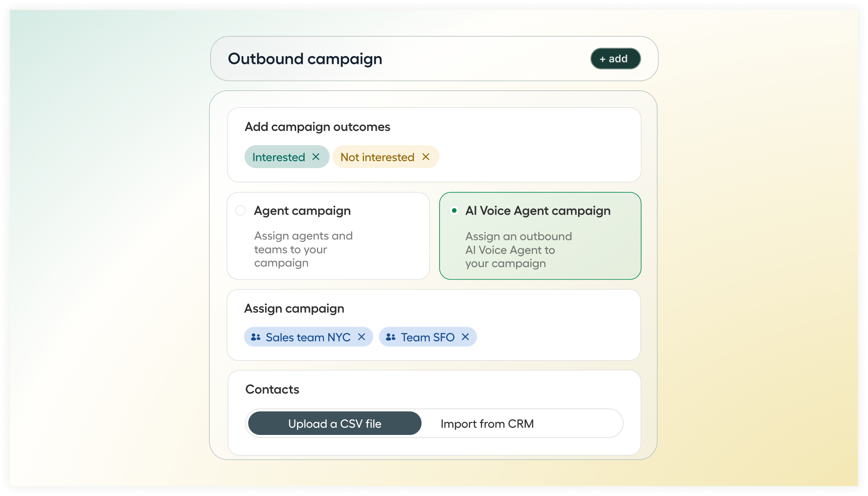Viewport: 868px width, 496px height.
Task: Click the Not interested tag label
Action: tap(377, 157)
